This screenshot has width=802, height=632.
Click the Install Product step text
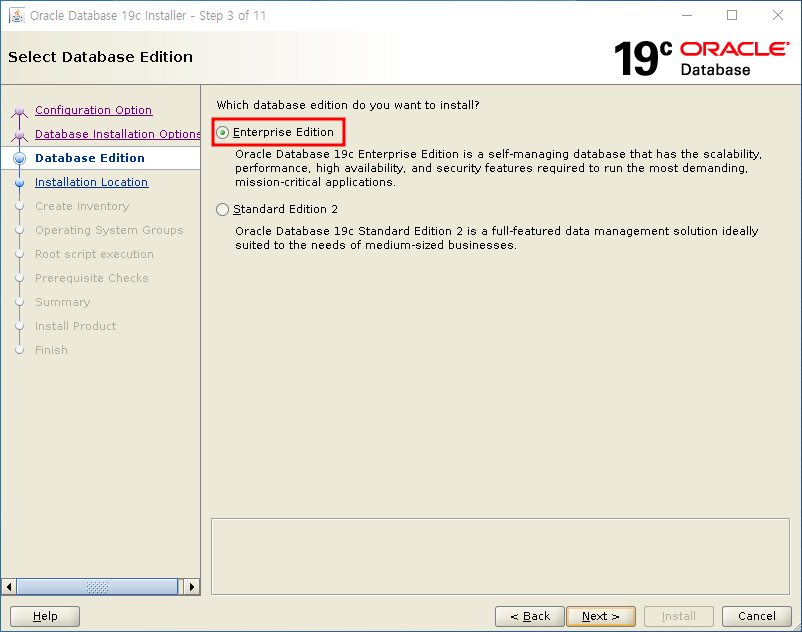[x=75, y=326]
